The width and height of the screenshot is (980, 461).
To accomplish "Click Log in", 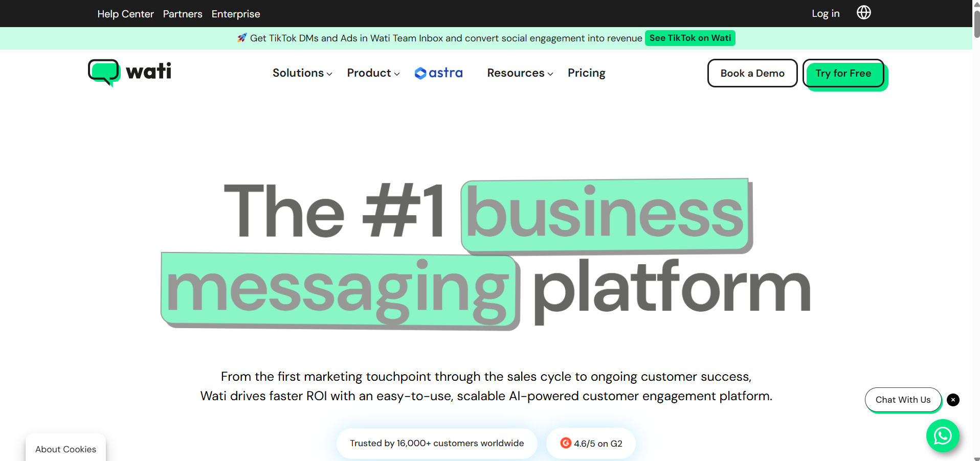I will 826,14.
